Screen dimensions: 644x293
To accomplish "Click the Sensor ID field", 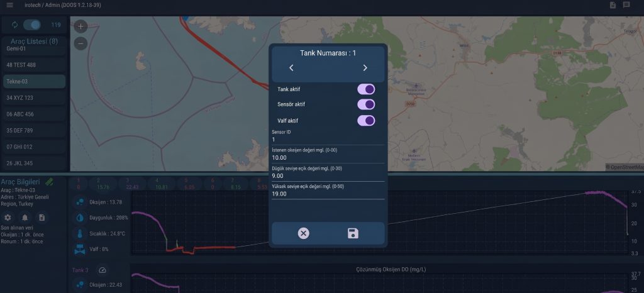I will click(328, 136).
